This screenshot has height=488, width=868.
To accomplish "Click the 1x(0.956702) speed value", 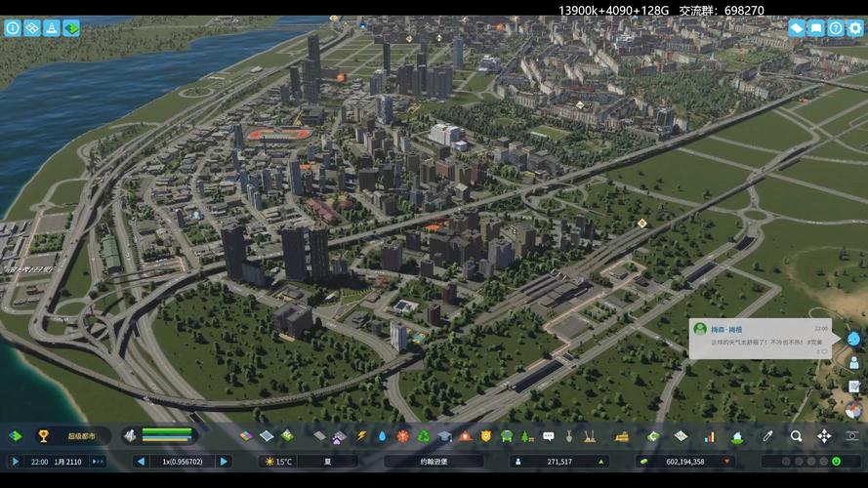I will 183,462.
